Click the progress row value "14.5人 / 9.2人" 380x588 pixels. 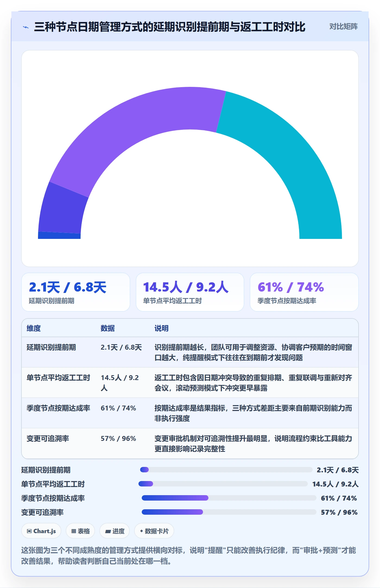tap(335, 484)
